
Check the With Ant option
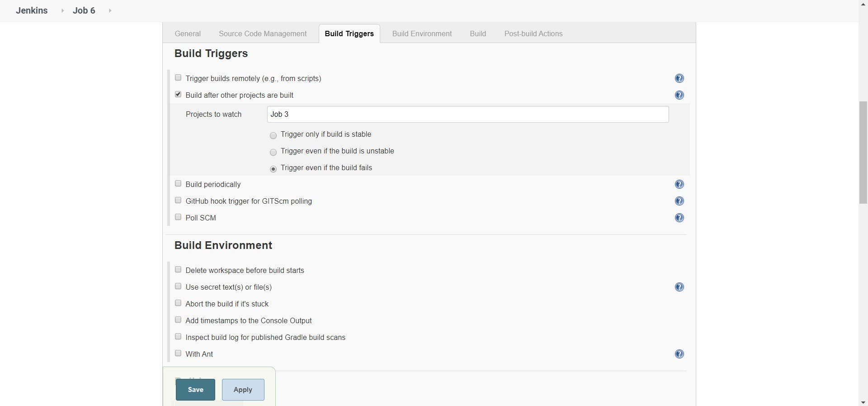pyautogui.click(x=178, y=353)
